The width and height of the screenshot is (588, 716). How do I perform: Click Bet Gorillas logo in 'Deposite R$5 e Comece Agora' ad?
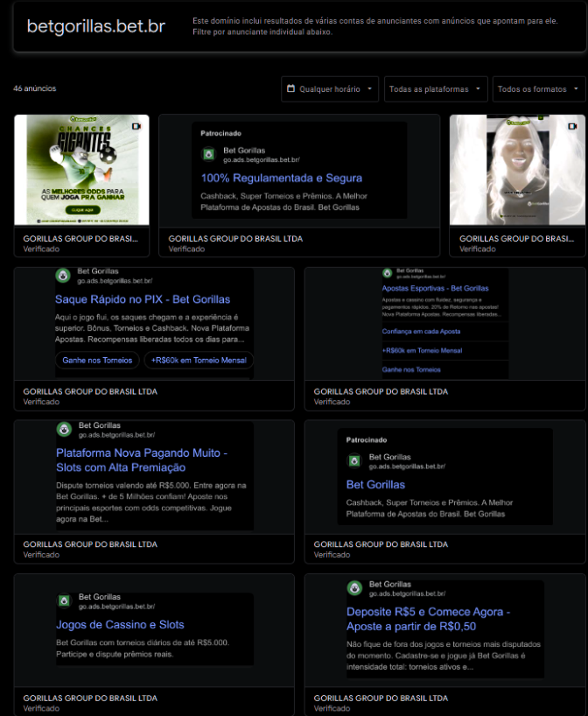pos(354,588)
